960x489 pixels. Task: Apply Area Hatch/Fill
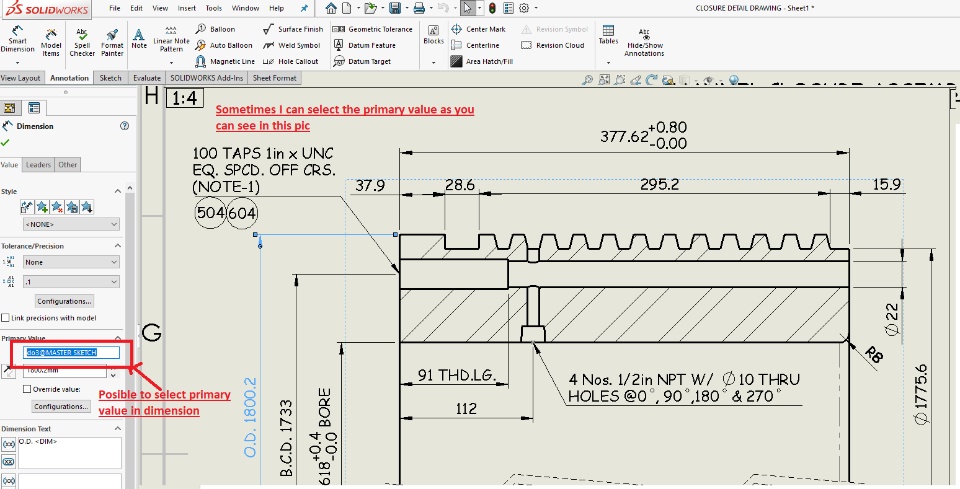(481, 61)
